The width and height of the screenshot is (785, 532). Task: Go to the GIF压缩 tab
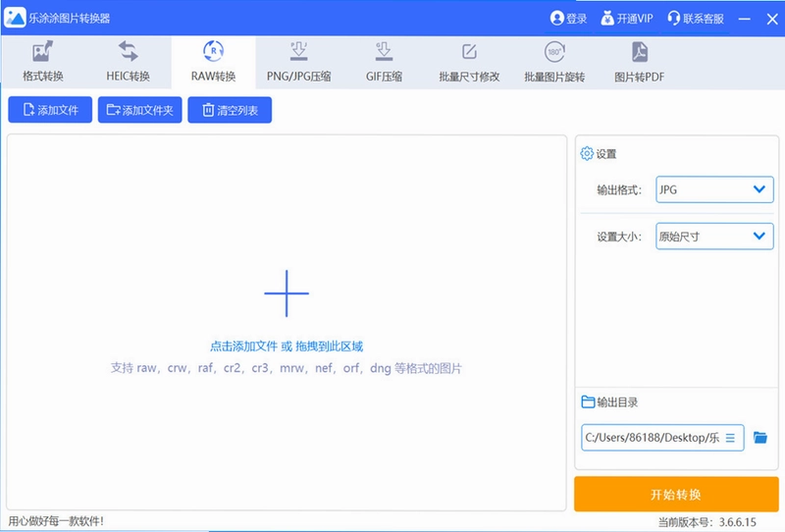click(x=384, y=62)
